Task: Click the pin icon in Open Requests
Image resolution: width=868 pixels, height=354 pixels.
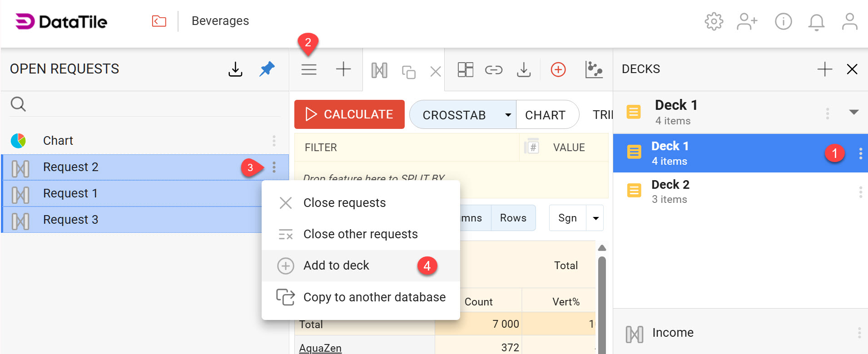Action: tap(267, 69)
